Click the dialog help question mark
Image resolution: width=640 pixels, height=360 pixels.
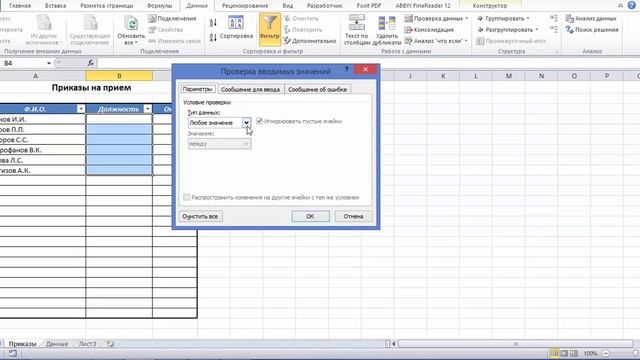pyautogui.click(x=346, y=69)
